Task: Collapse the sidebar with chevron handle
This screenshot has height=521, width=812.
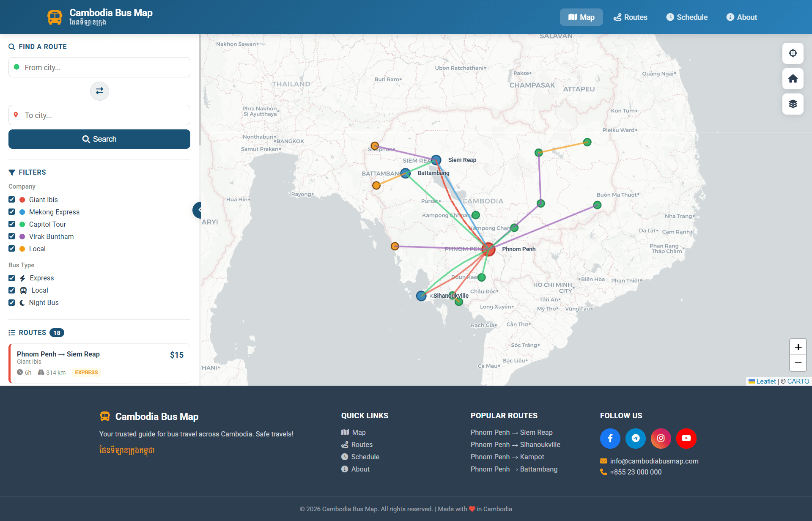Action: pos(197,210)
